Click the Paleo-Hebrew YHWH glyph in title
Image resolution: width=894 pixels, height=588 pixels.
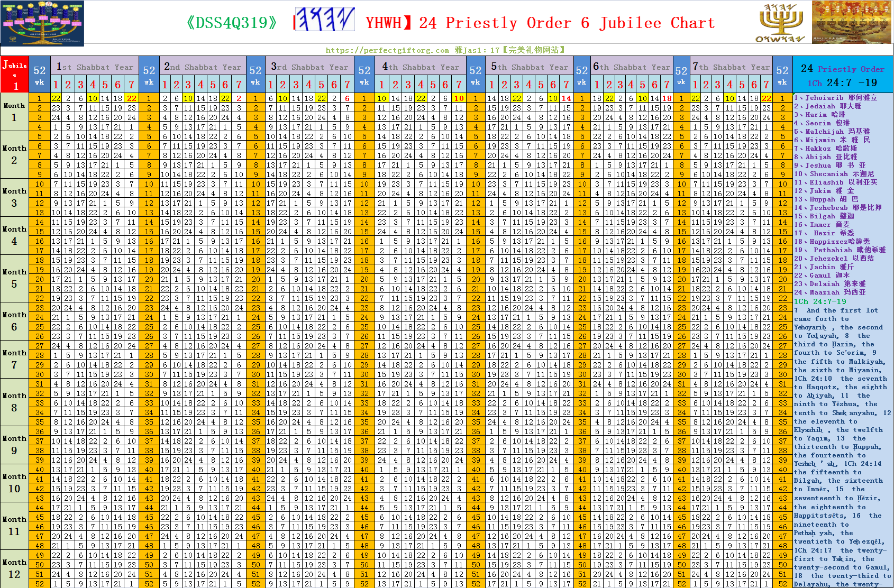coord(324,21)
